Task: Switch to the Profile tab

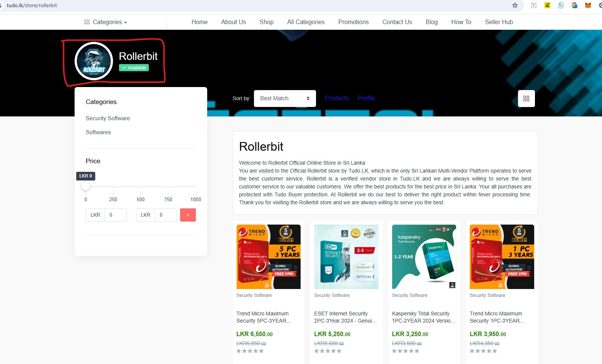Action: pos(366,98)
